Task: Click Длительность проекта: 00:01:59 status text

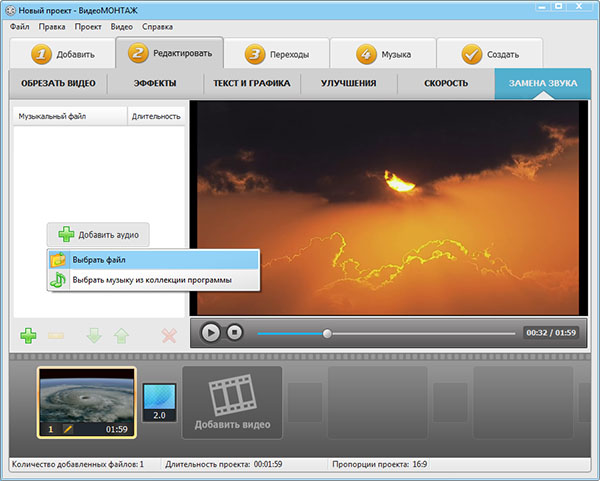Action: coord(223,464)
